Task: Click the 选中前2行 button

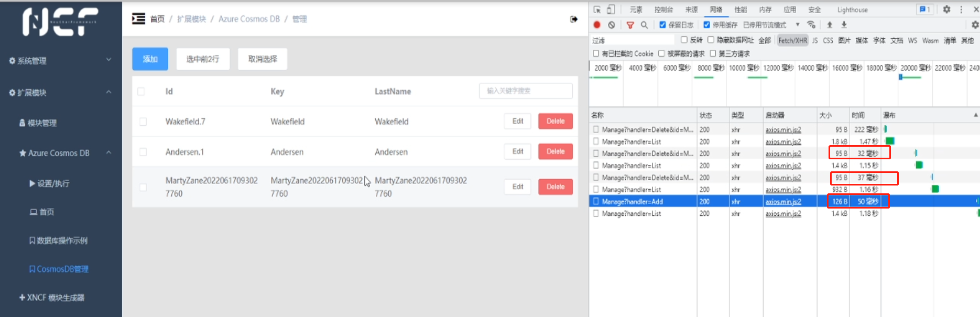Action: tap(203, 59)
